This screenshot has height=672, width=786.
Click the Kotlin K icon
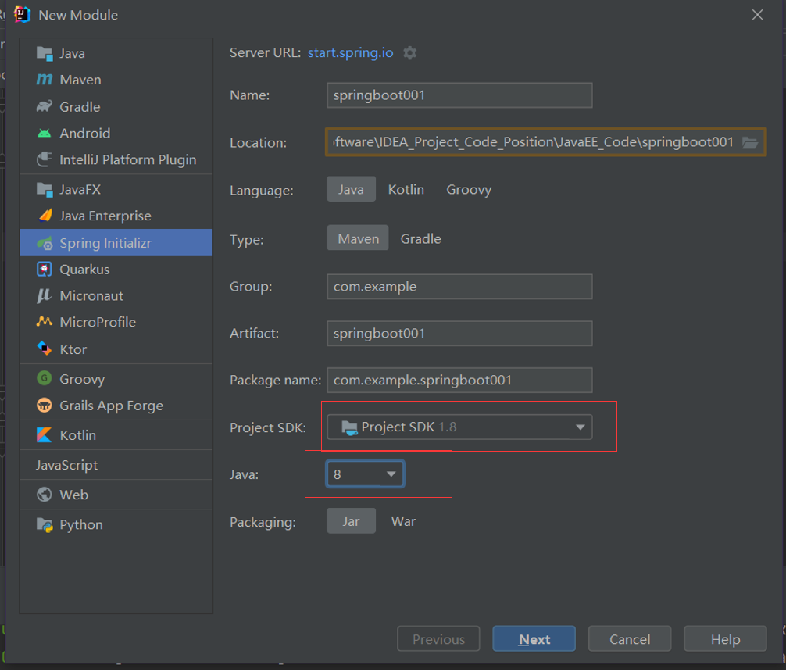(45, 434)
